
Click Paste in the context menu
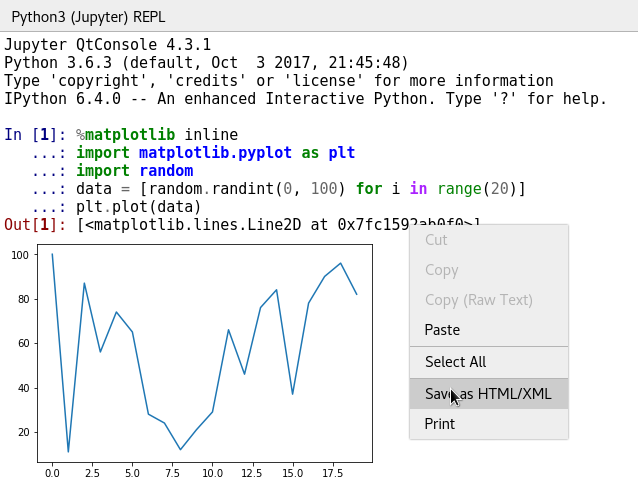pyautogui.click(x=489, y=330)
